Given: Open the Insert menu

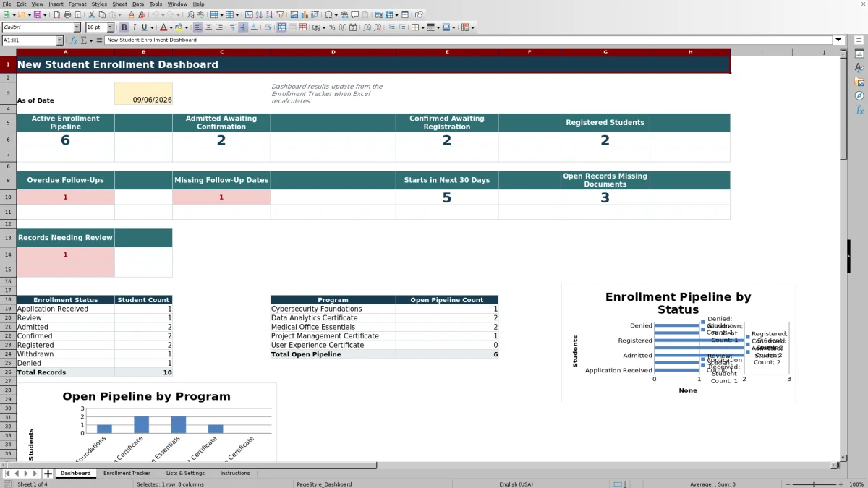Looking at the screenshot, I should pyautogui.click(x=56, y=4).
